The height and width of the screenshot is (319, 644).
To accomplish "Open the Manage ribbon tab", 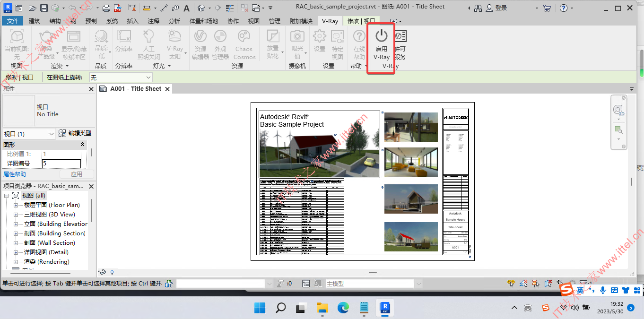I will coord(275,21).
